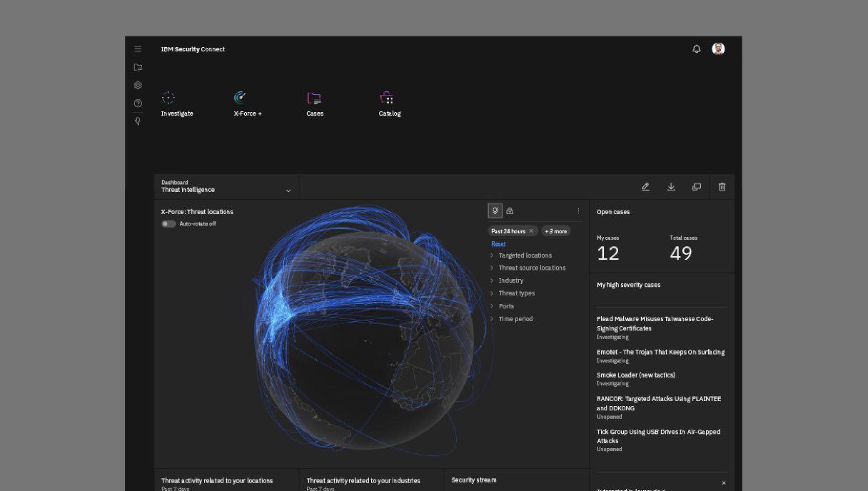Open settings gear in left sidebar
This screenshot has height=491, width=868.
[x=138, y=85]
